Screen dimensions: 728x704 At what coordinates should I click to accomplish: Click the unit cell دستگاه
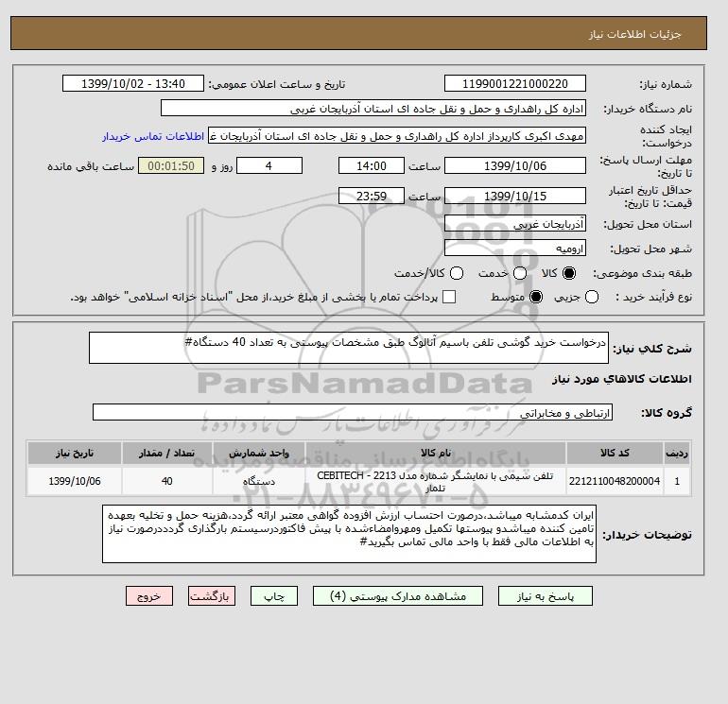pos(259,481)
